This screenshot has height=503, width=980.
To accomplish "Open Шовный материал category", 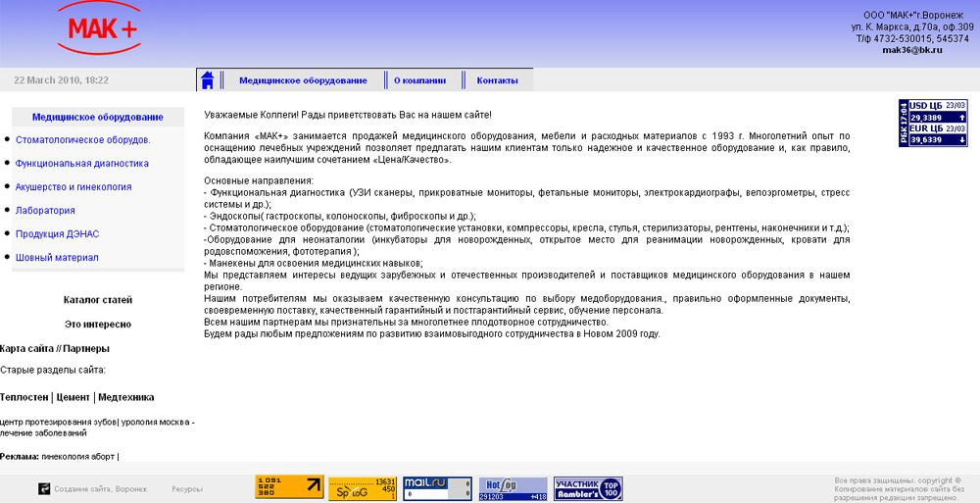I will click(57, 258).
